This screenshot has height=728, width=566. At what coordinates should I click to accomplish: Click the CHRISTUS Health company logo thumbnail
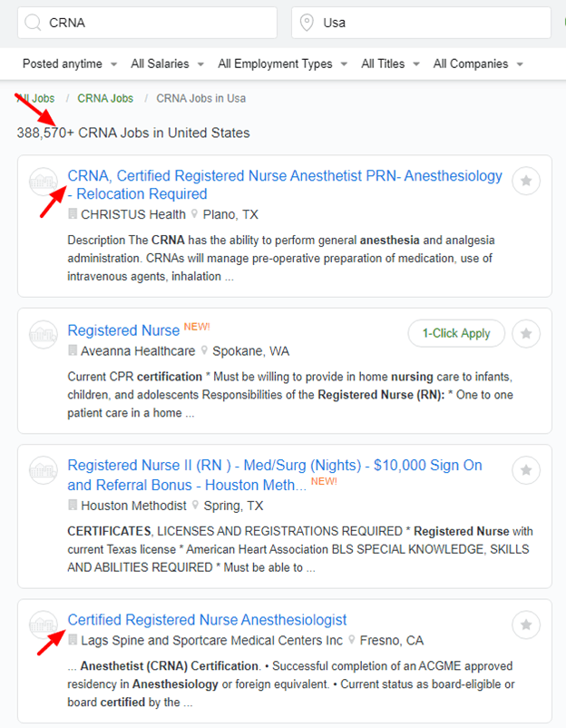tap(43, 182)
